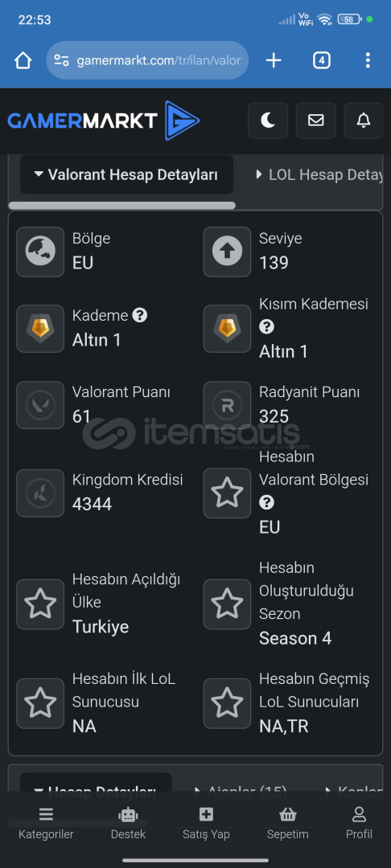Open Sepetim basket
391x868 pixels.
[287, 824]
